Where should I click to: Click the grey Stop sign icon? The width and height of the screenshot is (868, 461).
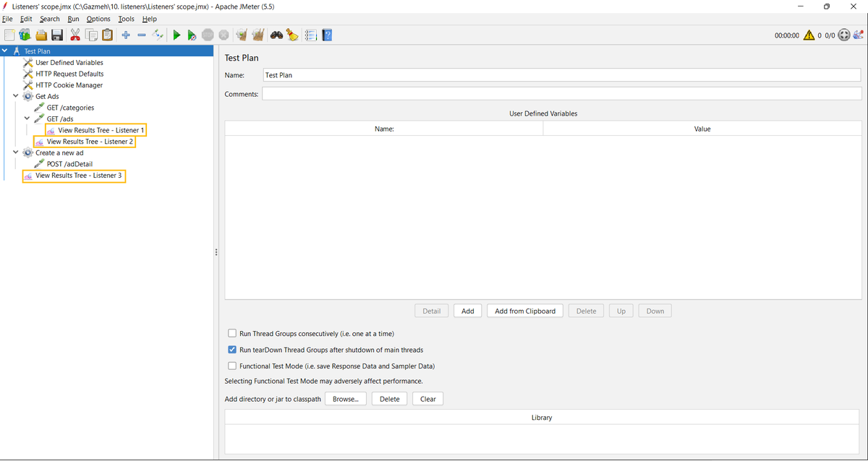[208, 35]
